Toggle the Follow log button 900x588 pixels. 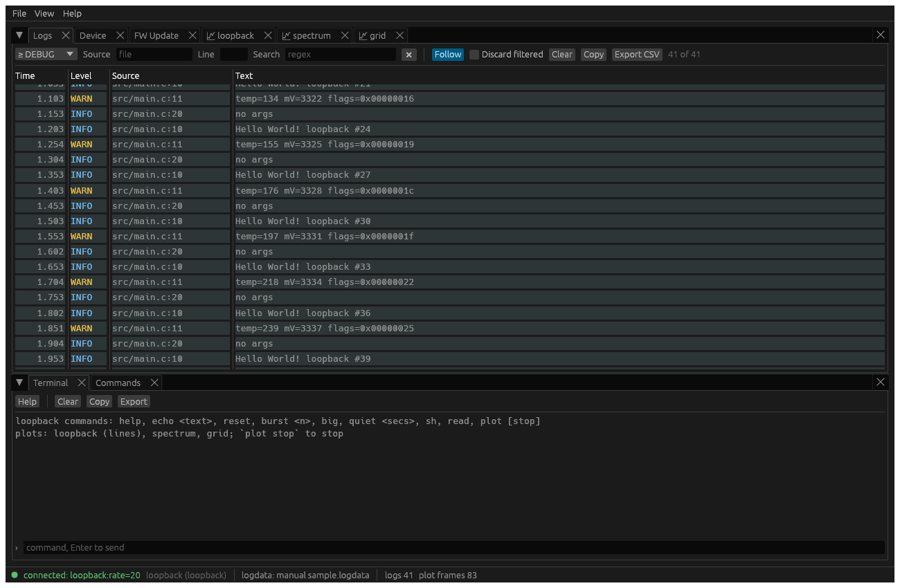click(448, 55)
